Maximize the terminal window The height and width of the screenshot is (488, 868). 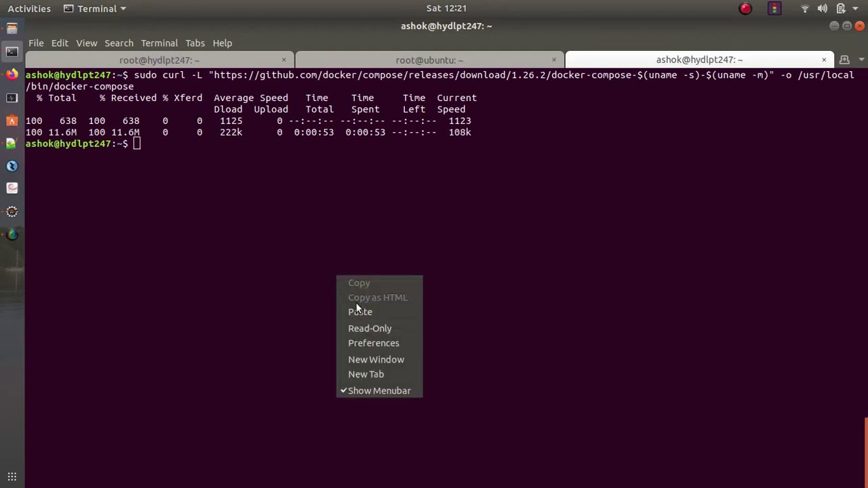tap(847, 26)
